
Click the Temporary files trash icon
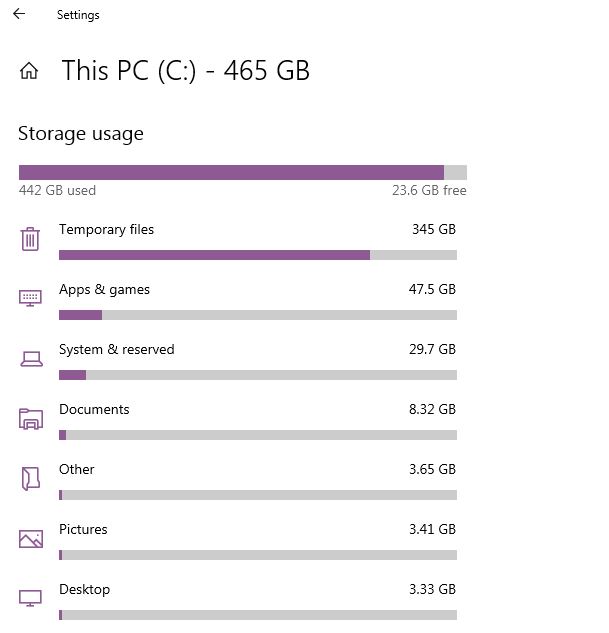click(x=31, y=239)
